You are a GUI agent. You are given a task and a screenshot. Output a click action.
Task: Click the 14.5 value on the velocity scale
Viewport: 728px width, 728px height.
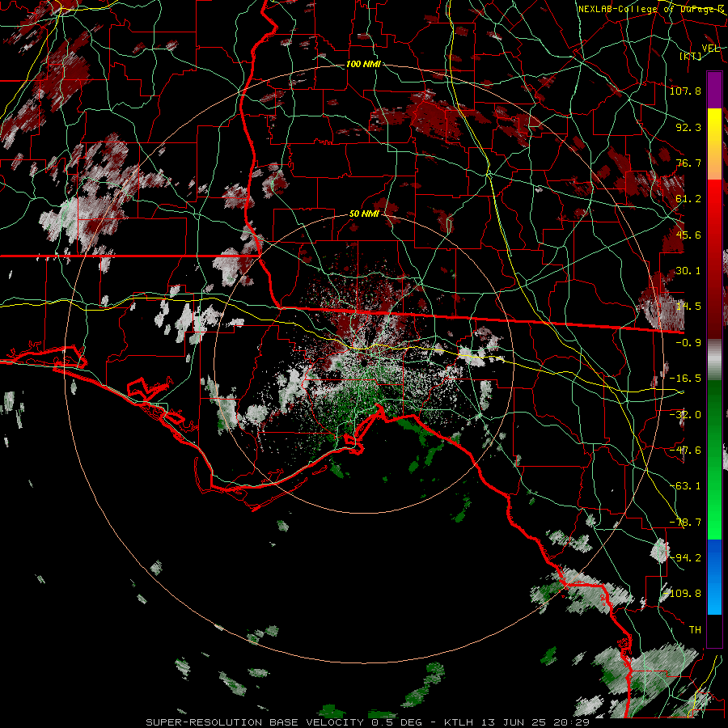click(x=688, y=307)
